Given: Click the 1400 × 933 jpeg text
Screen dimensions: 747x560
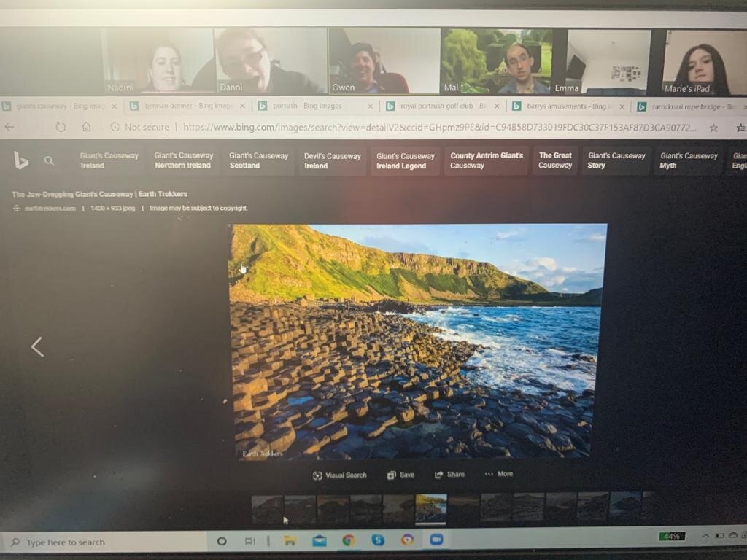Looking at the screenshot, I should [113, 208].
